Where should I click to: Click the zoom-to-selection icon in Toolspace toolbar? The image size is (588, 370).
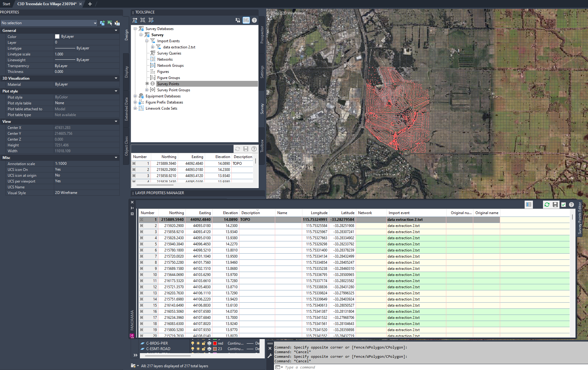(x=143, y=20)
